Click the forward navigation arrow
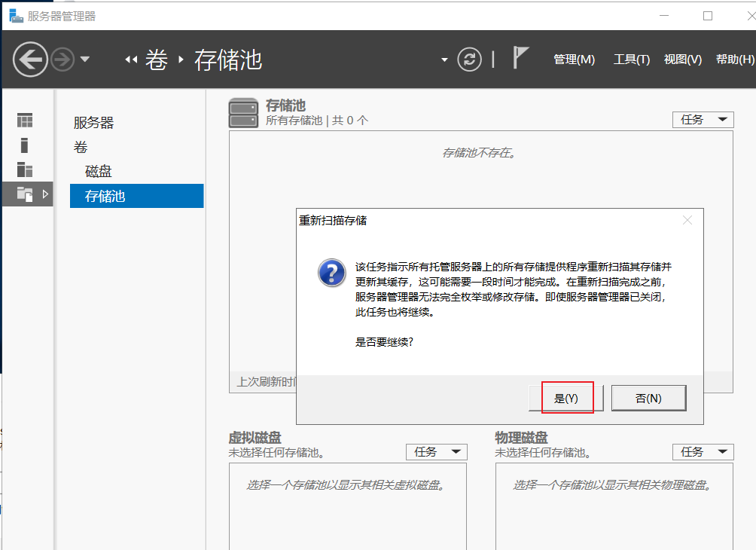The height and width of the screenshot is (550, 756). click(x=62, y=60)
